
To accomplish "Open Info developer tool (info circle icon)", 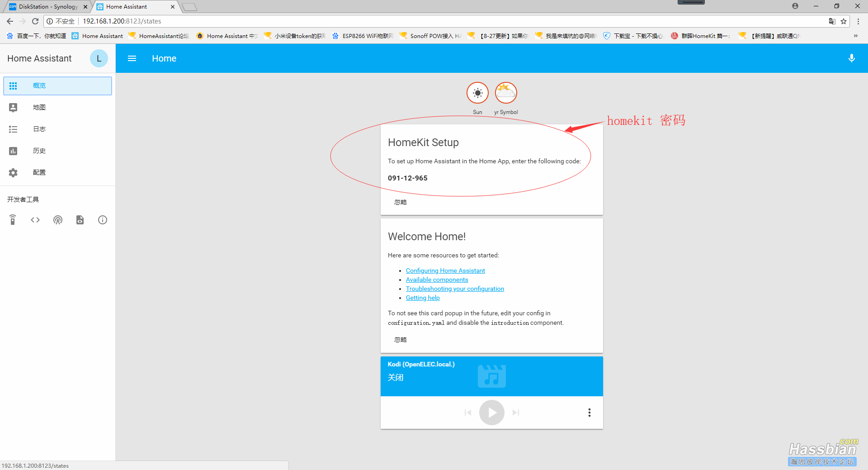I will [x=103, y=220].
